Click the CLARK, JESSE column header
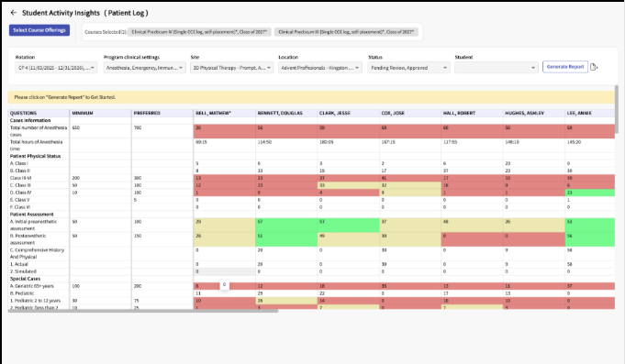 348,113
